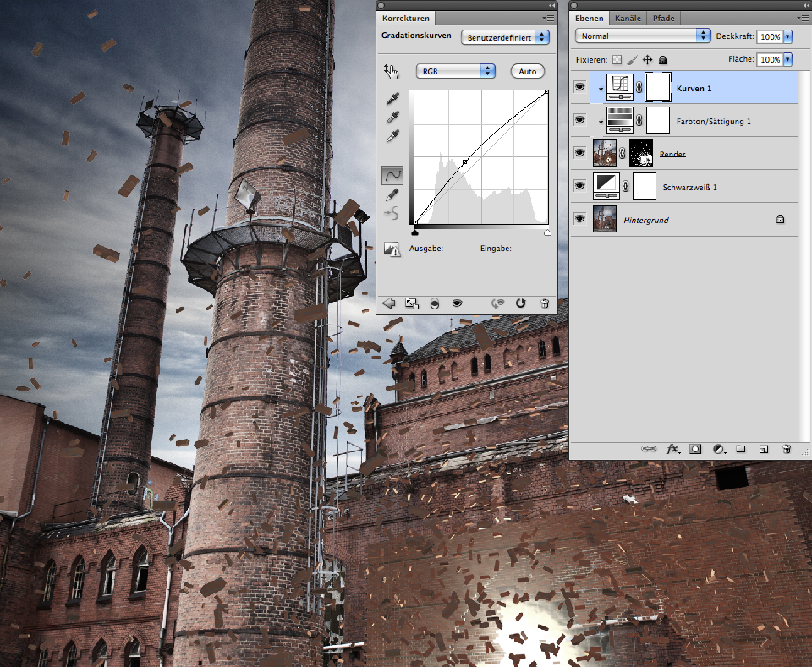Pick the black point eyedropper in Curves
This screenshot has height=667, width=812.
[392, 100]
